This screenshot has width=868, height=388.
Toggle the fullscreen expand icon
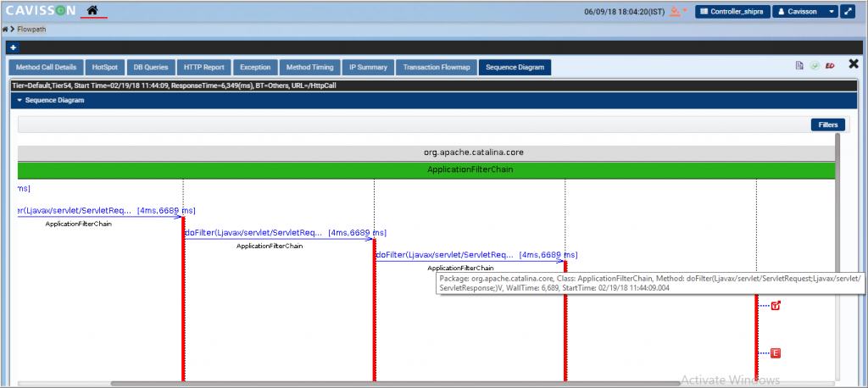point(848,12)
